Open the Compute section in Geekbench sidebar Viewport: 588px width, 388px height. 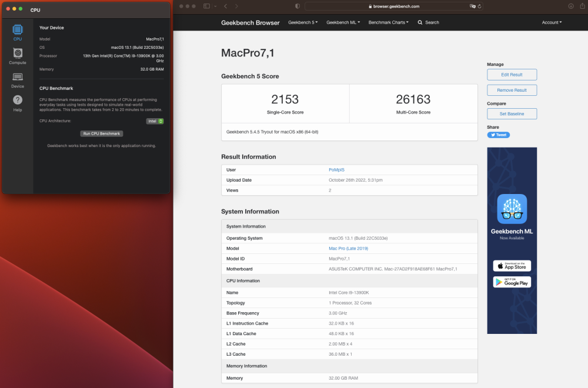17,56
